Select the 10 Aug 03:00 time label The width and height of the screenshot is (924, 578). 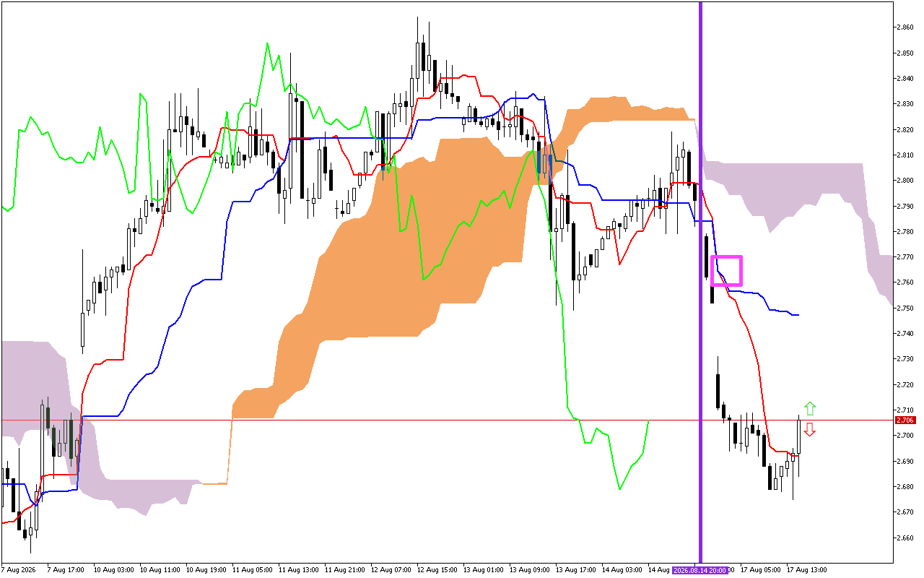pyautogui.click(x=114, y=570)
